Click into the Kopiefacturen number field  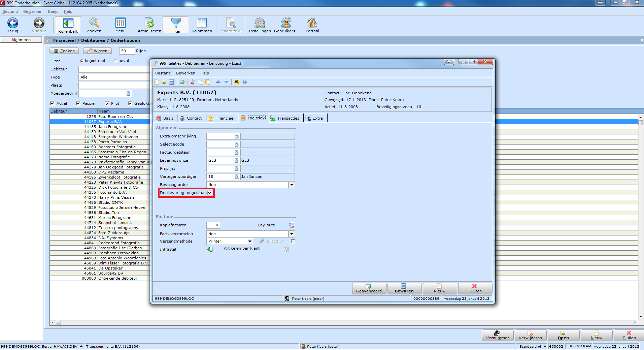point(213,225)
